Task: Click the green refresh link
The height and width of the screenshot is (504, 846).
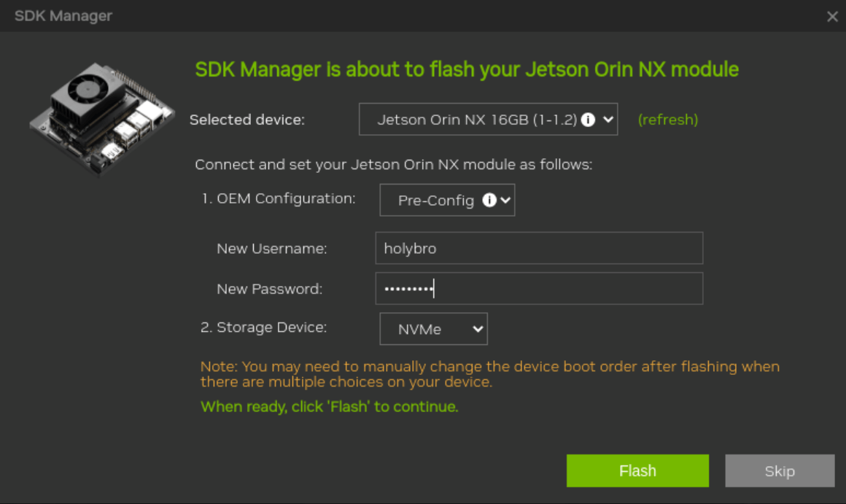Action: [669, 119]
